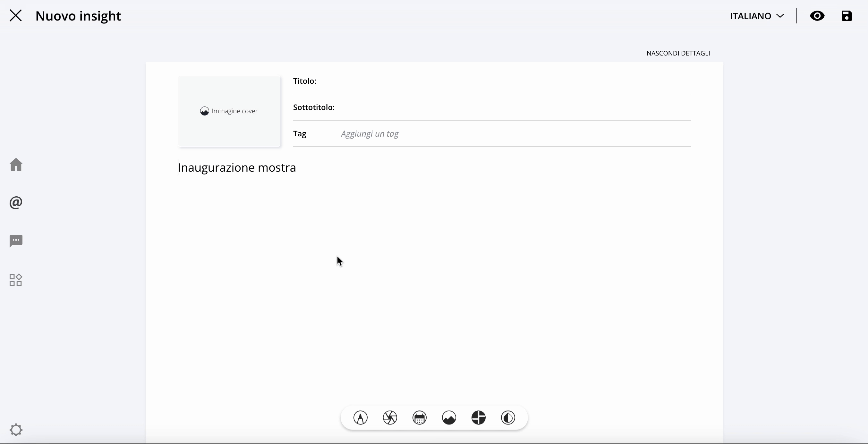Open the modules grid in the sidebar
Viewport: 868px width, 444px height.
[x=15, y=280]
